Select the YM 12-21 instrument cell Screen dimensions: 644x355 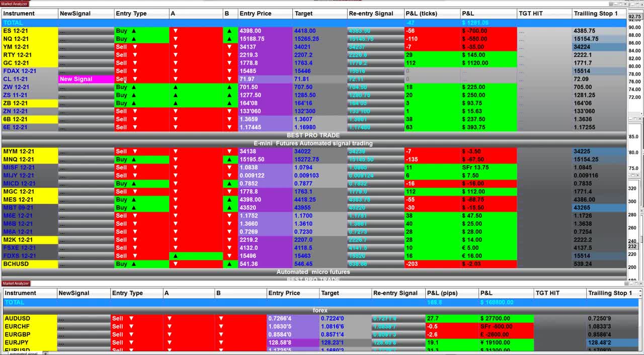click(x=30, y=47)
